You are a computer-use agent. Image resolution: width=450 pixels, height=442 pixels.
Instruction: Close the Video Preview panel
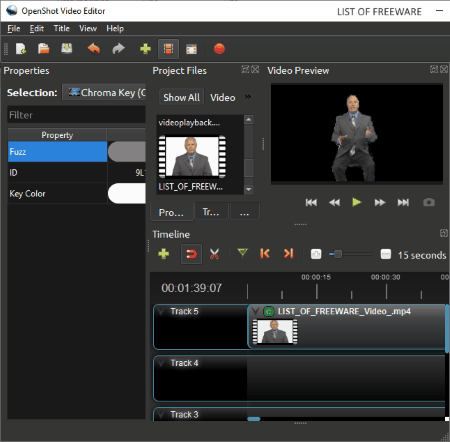click(444, 69)
